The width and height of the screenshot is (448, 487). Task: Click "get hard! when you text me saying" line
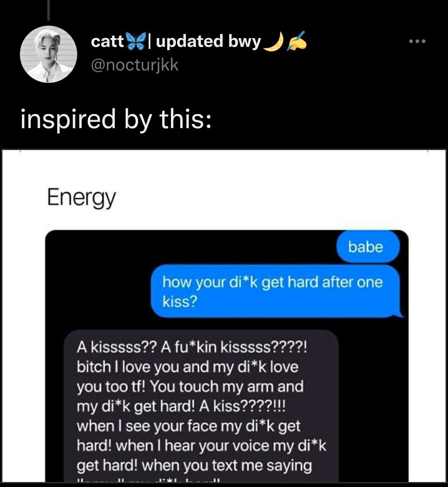[194, 465]
